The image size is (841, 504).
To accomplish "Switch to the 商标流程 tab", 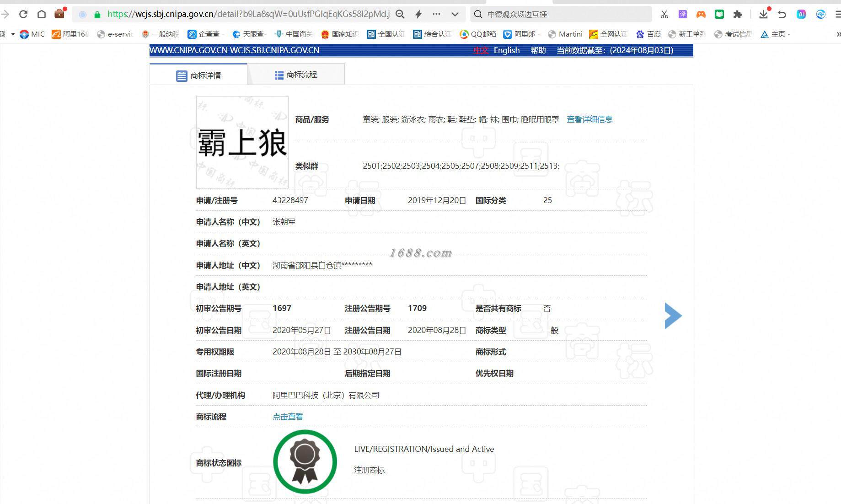I will tap(296, 75).
